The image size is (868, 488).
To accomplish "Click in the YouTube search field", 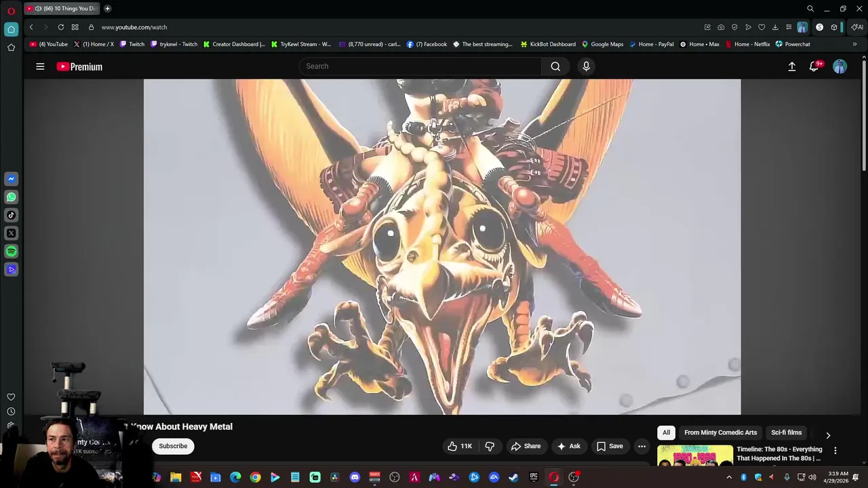I will [x=420, y=66].
